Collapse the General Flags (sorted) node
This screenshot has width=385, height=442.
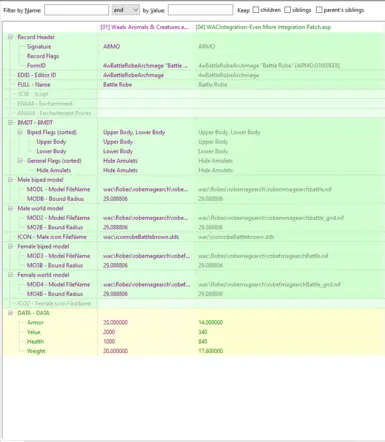pos(20,161)
